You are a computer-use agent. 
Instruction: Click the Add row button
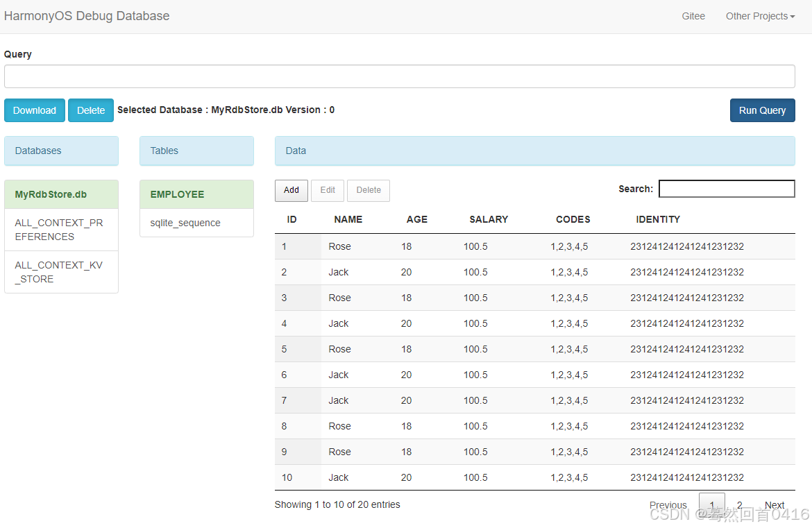pos(291,191)
